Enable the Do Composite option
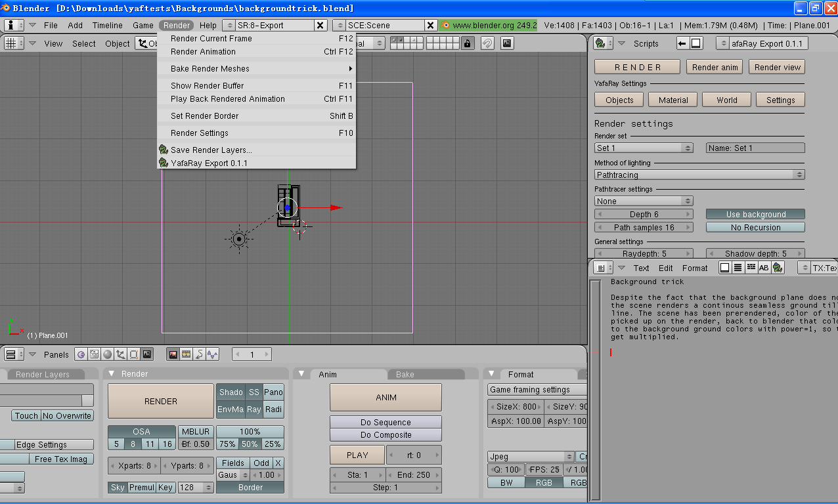This screenshot has width=838, height=504. (386, 434)
